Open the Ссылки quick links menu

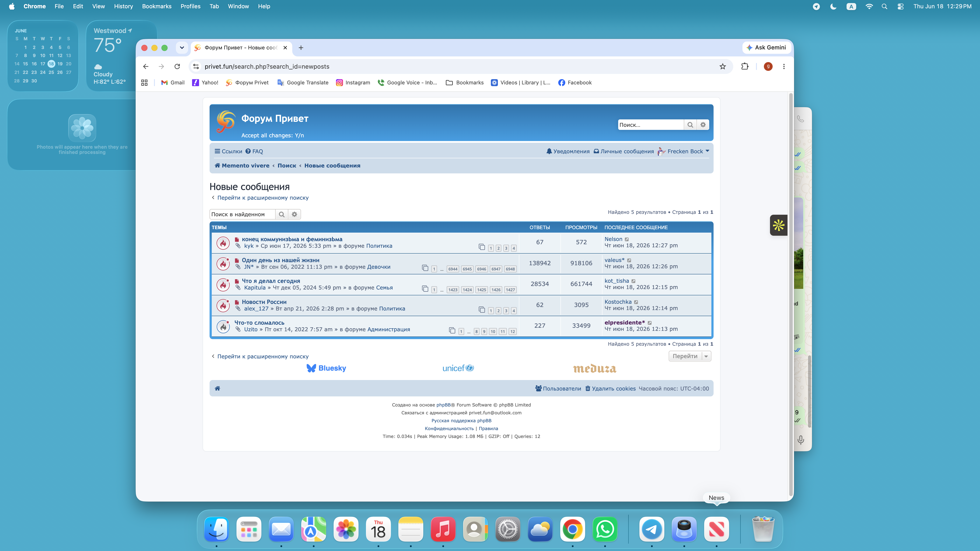pyautogui.click(x=228, y=151)
